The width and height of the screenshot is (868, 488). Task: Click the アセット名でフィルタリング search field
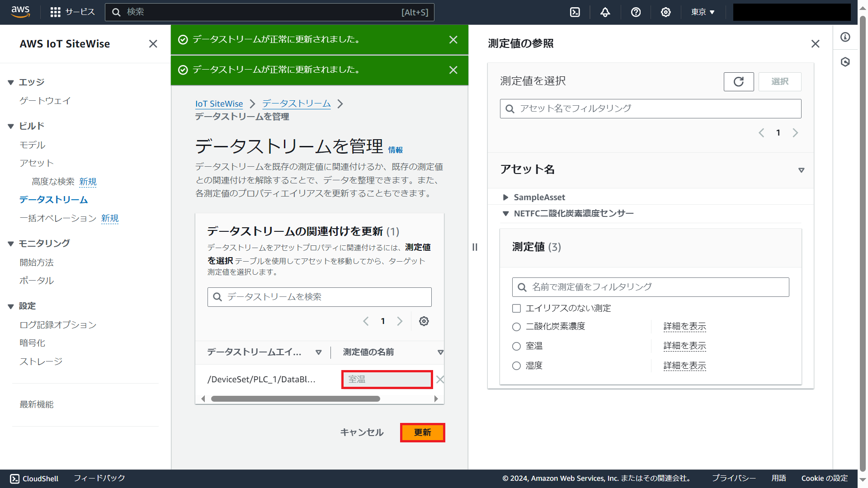650,108
